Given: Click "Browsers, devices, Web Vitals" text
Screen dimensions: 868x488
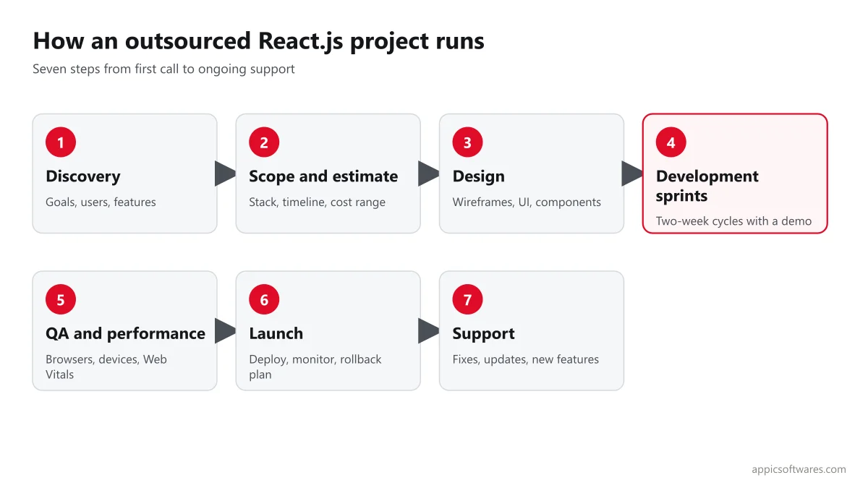Looking at the screenshot, I should [x=106, y=367].
